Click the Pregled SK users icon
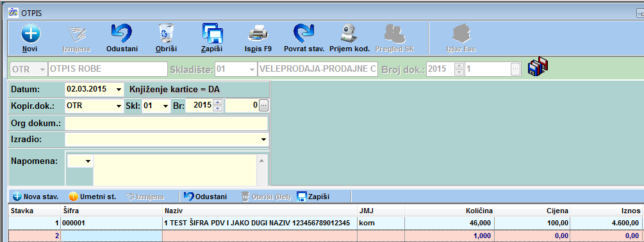The width and height of the screenshot is (644, 242). [x=395, y=34]
